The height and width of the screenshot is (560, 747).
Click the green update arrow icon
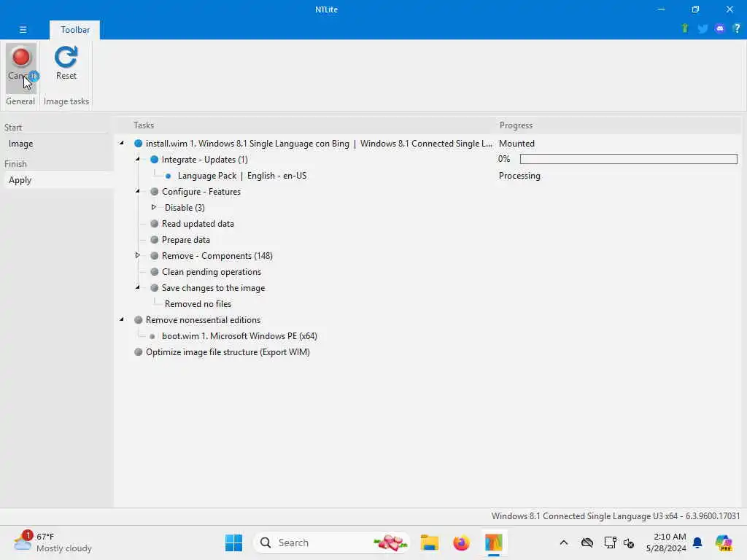[x=684, y=28]
